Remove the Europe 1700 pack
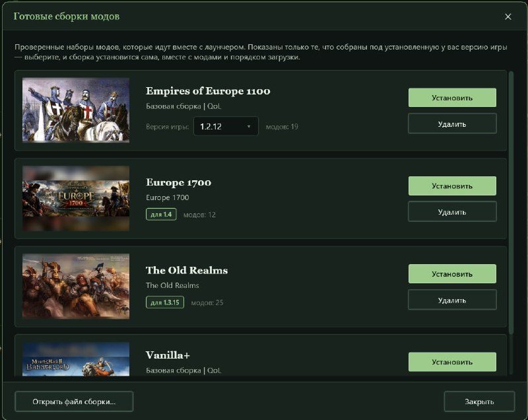528x420 pixels. (452, 212)
